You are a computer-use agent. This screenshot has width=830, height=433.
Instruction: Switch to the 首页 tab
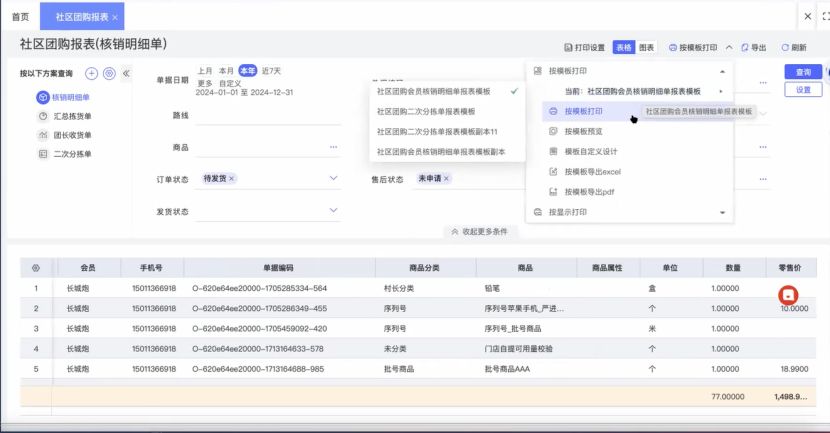20,17
